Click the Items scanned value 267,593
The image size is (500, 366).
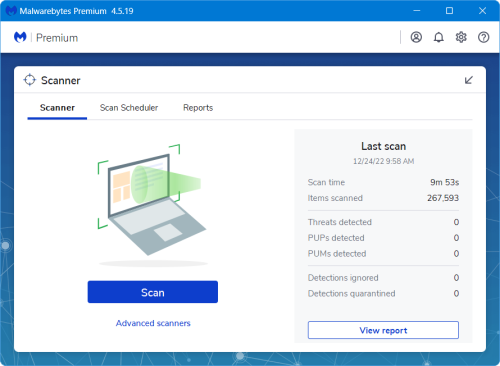tap(443, 198)
